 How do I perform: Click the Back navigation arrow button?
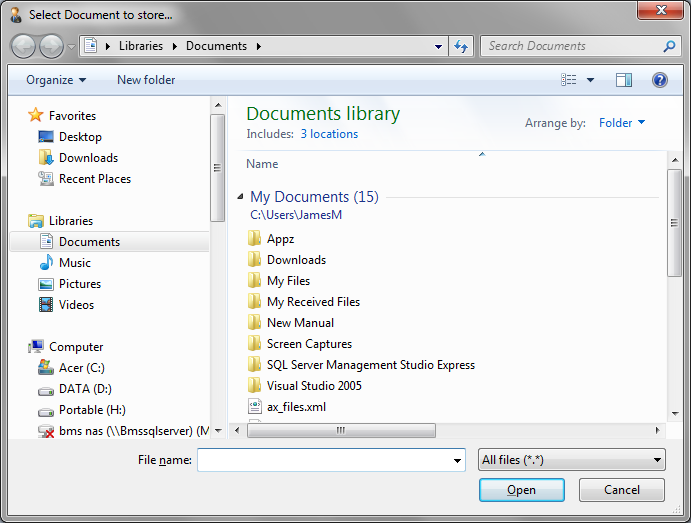24,46
